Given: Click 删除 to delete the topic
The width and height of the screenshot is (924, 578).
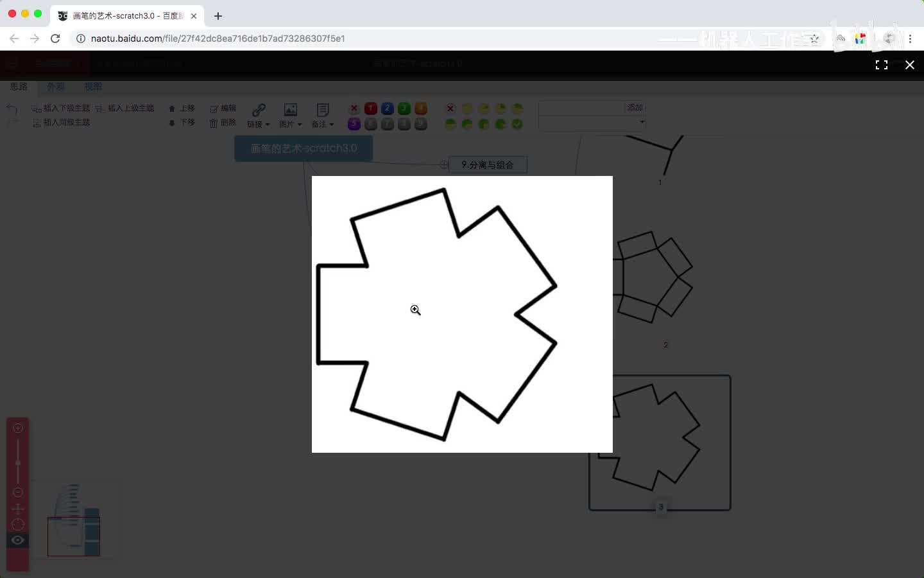Looking at the screenshot, I should (223, 122).
